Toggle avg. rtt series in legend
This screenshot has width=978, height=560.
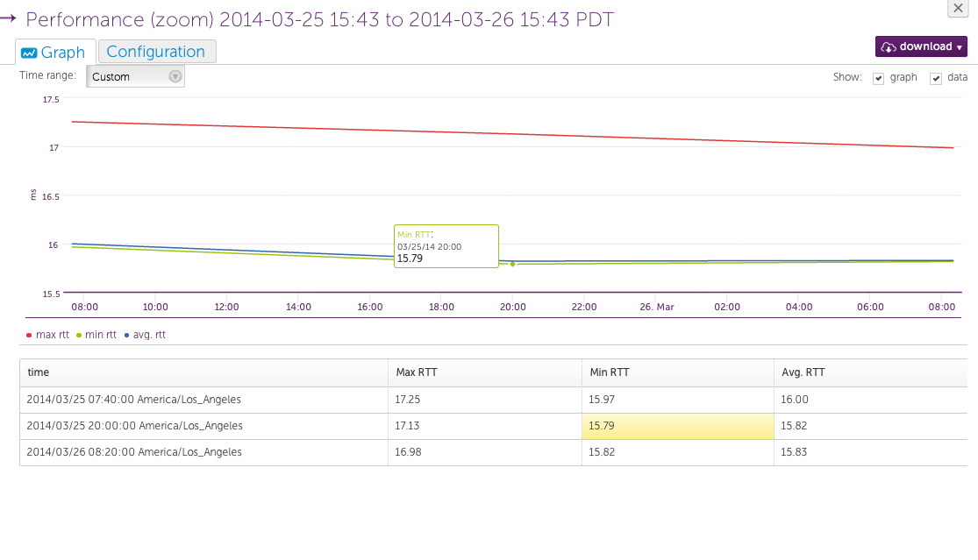click(x=145, y=335)
